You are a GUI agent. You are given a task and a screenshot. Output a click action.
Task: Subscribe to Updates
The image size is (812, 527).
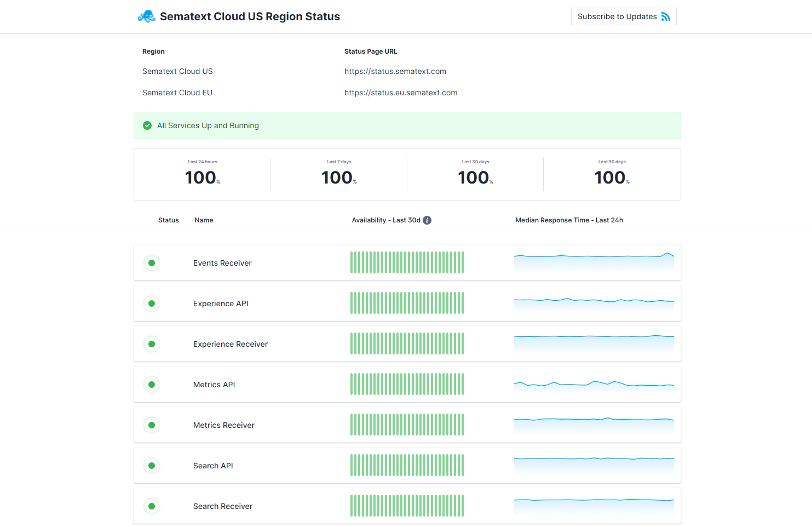click(x=624, y=16)
